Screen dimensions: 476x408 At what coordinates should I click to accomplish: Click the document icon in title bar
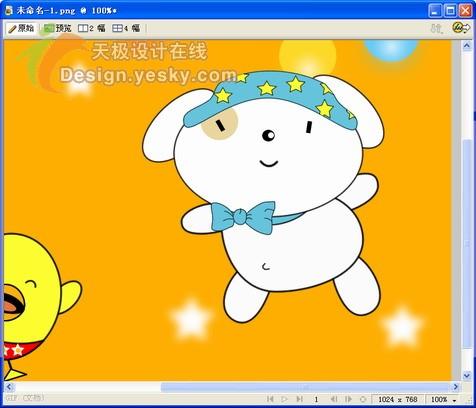[9, 11]
